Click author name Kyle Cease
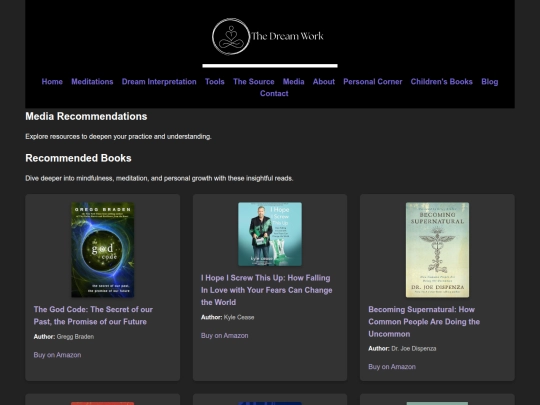The image size is (540, 405). tap(239, 318)
